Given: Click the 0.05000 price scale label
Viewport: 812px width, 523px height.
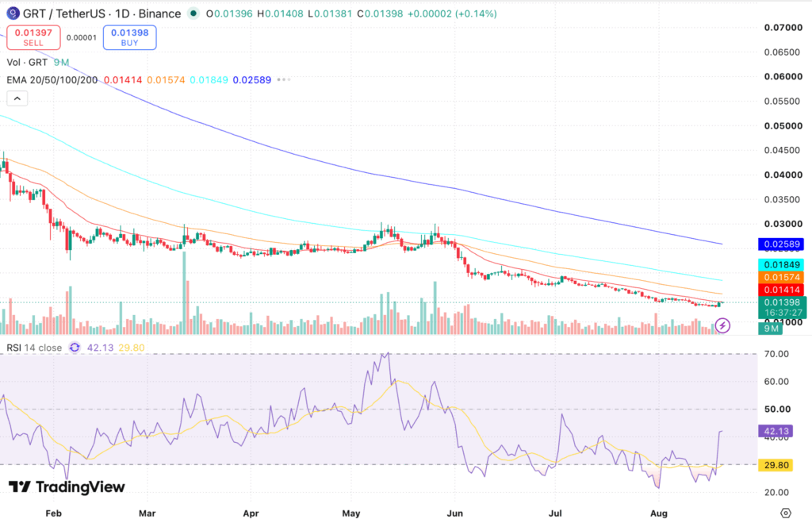Looking at the screenshot, I should (x=783, y=126).
